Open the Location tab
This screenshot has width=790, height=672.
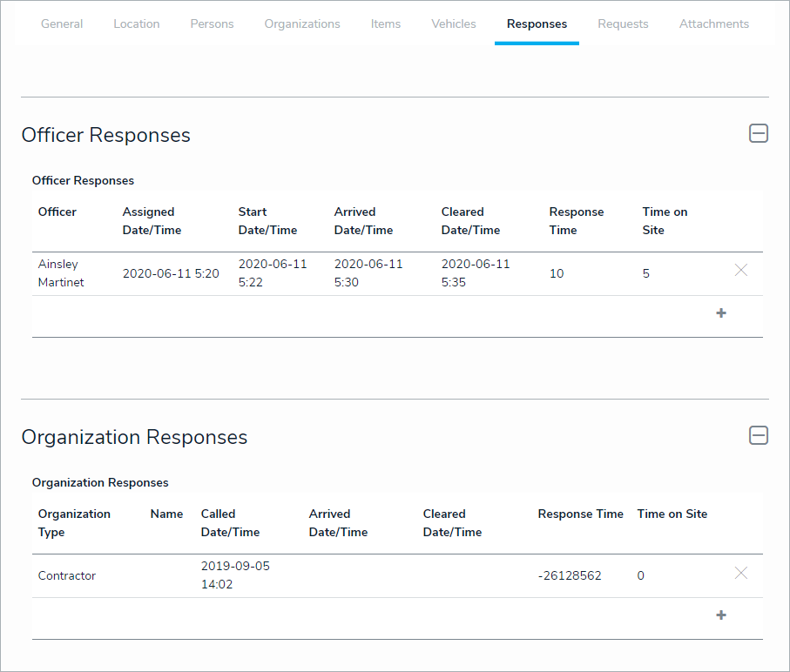tap(137, 24)
